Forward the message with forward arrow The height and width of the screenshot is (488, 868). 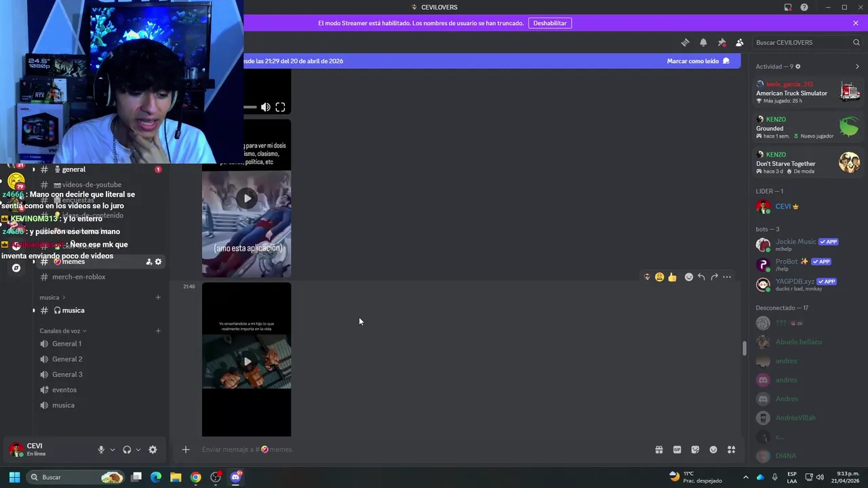[714, 277]
